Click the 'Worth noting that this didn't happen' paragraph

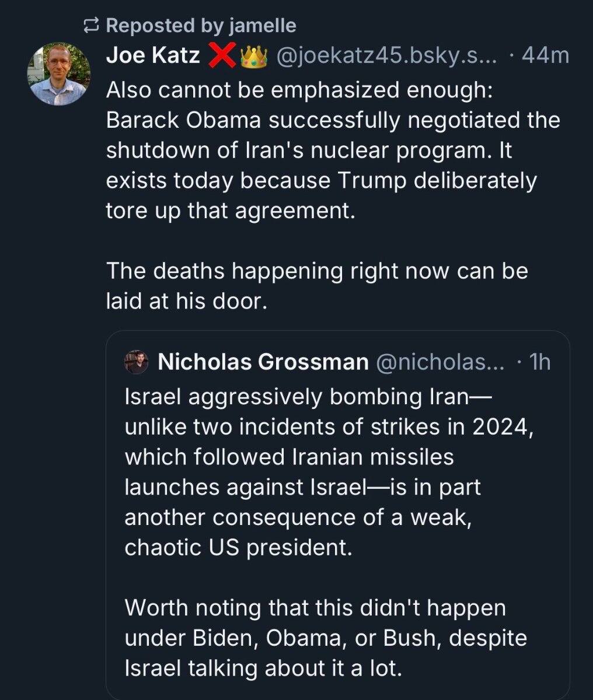(x=326, y=638)
